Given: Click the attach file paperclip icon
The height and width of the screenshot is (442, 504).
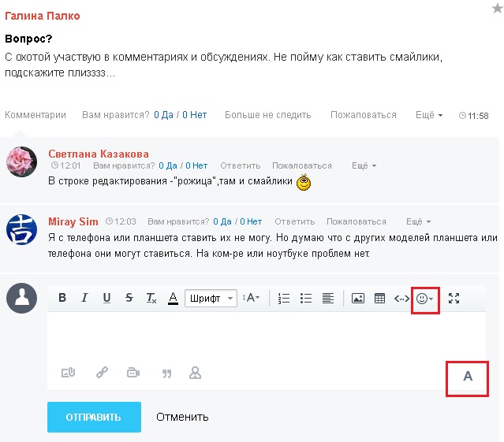Looking at the screenshot, I should pyautogui.click(x=68, y=373).
